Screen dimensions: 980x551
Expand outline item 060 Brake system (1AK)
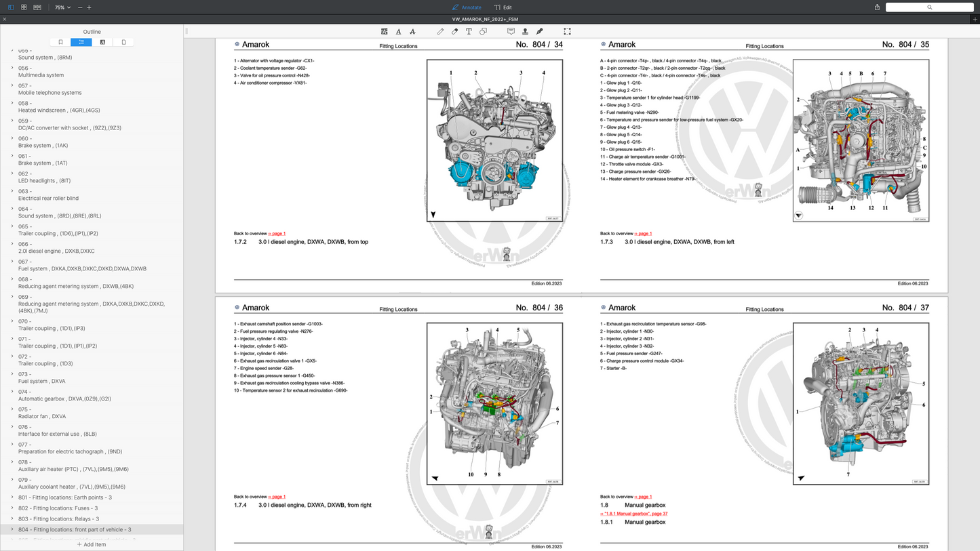12,138
